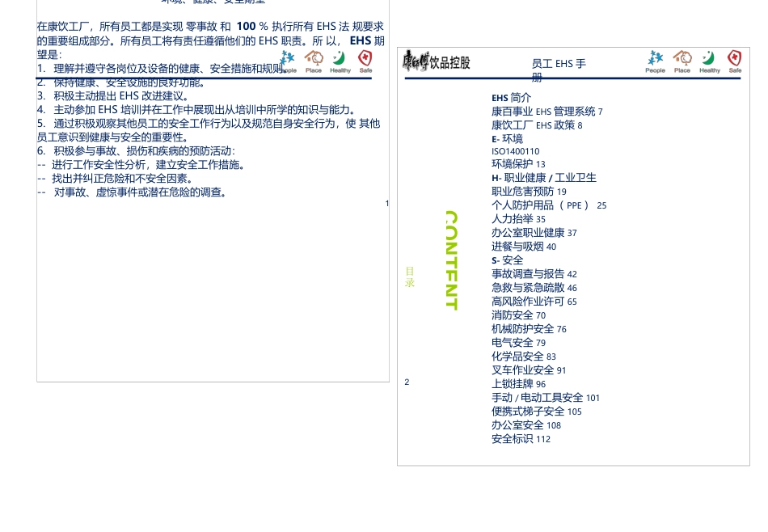This screenshot has height=532, width=768.
Task: Select contents entry '机械防护安全 76'
Action: coord(529,329)
